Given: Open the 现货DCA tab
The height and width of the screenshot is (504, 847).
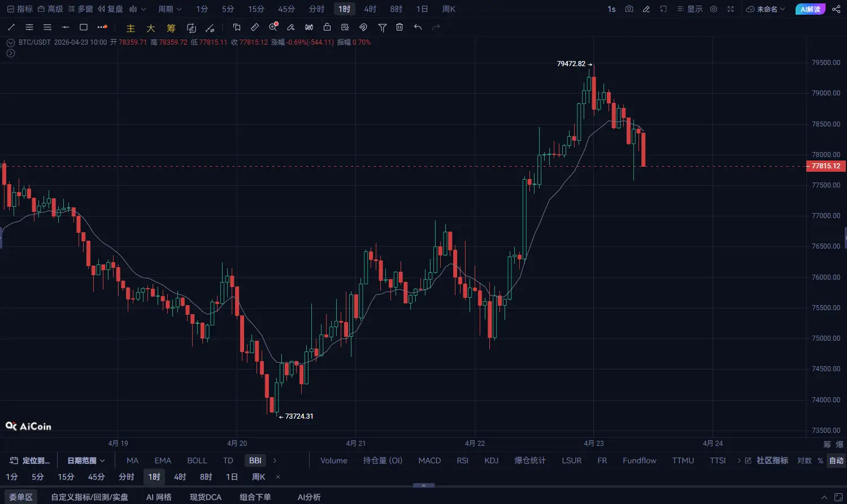Looking at the screenshot, I should click(x=206, y=497).
